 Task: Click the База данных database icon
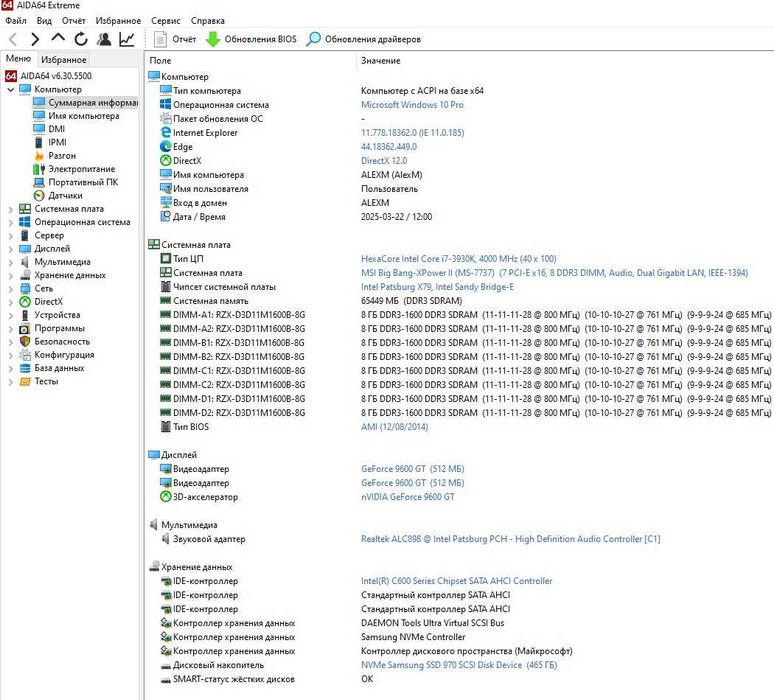click(x=25, y=368)
